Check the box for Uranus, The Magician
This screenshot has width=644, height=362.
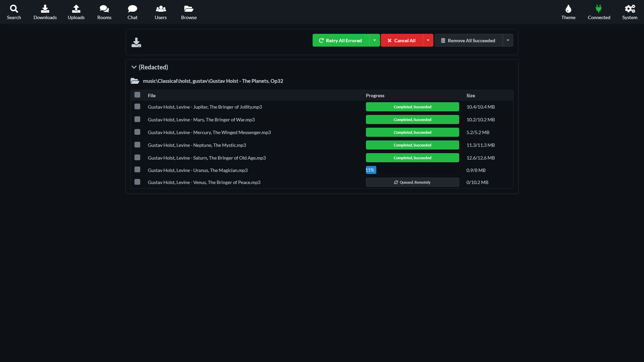coord(137,170)
